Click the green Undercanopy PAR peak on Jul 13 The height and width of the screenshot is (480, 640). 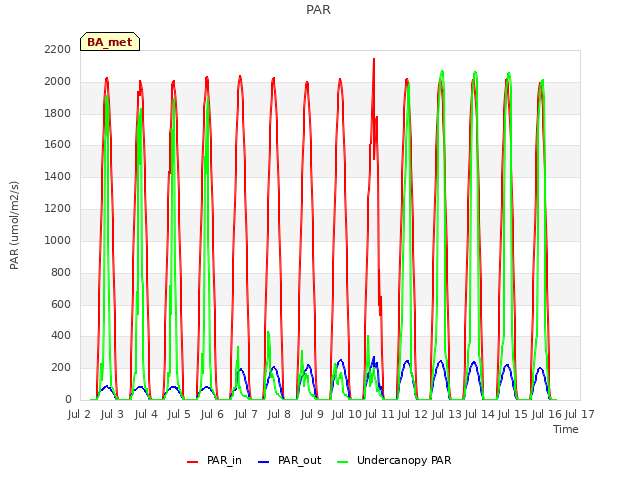point(442,72)
